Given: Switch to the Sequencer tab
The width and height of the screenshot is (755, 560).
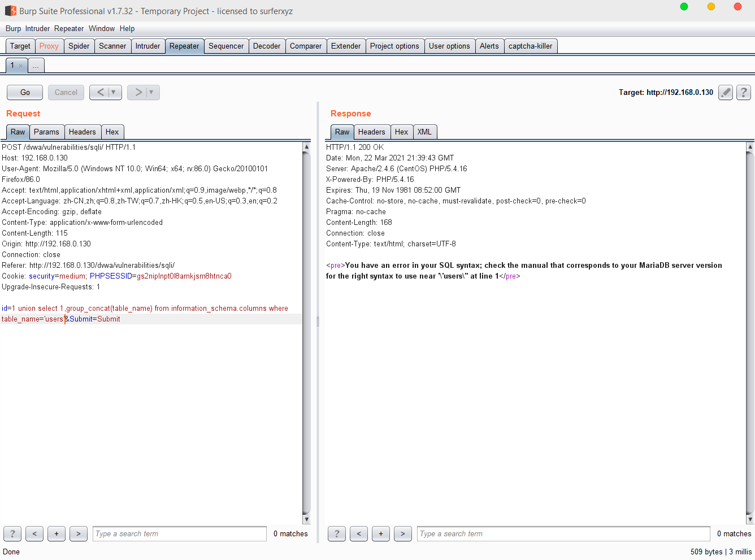Looking at the screenshot, I should tap(226, 46).
